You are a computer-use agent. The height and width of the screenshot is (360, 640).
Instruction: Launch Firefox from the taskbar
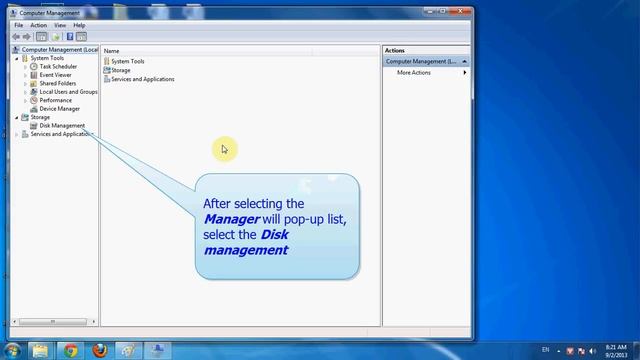(x=100, y=351)
